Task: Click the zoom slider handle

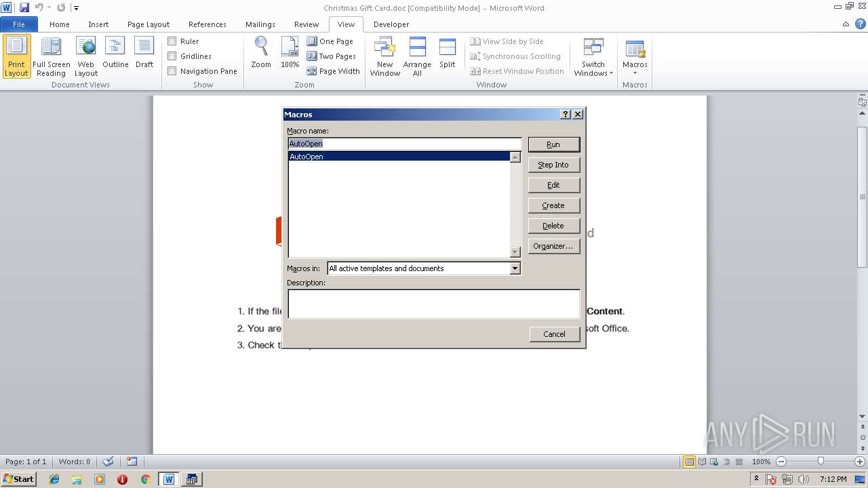Action: 821,462
